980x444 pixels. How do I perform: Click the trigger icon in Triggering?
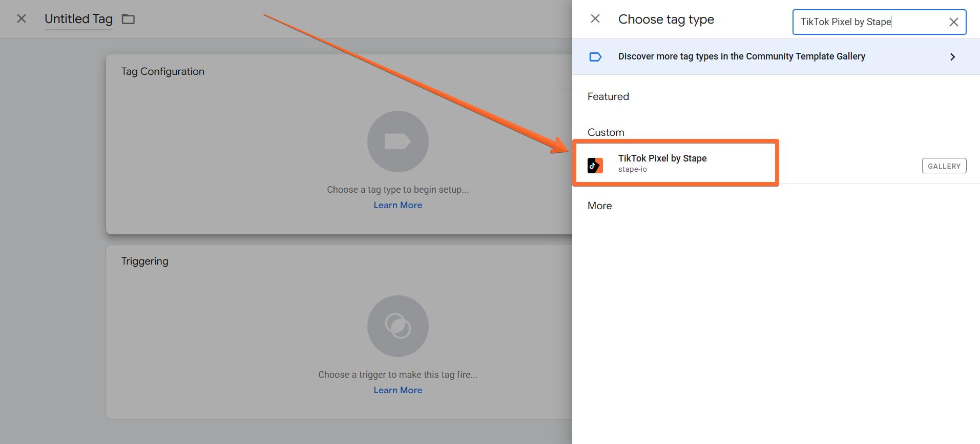click(x=398, y=326)
